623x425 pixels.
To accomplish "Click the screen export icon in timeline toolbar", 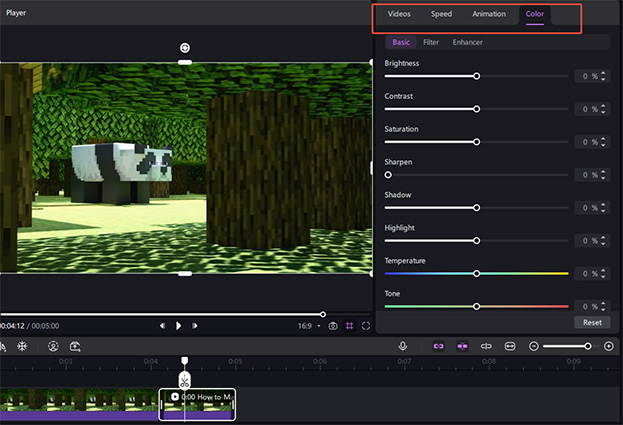I will click(x=75, y=346).
